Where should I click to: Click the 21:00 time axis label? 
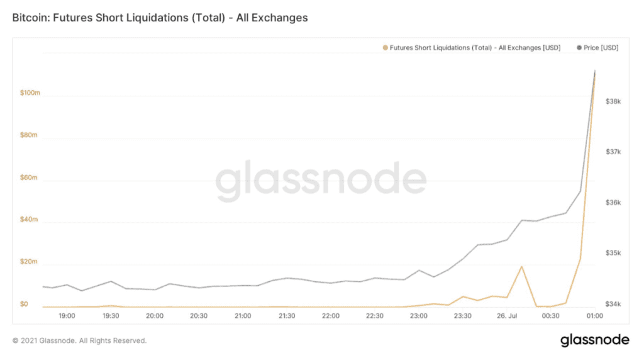(243, 316)
